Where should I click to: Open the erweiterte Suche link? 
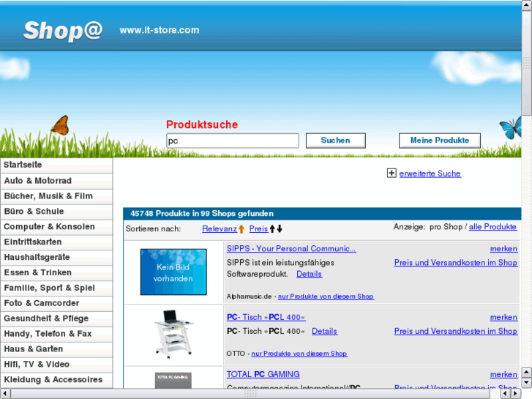pyautogui.click(x=430, y=174)
